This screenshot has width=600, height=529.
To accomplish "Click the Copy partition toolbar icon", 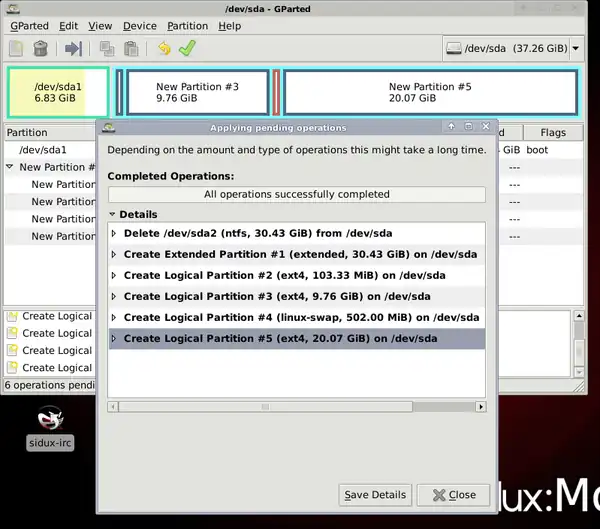I will pyautogui.click(x=106, y=48).
